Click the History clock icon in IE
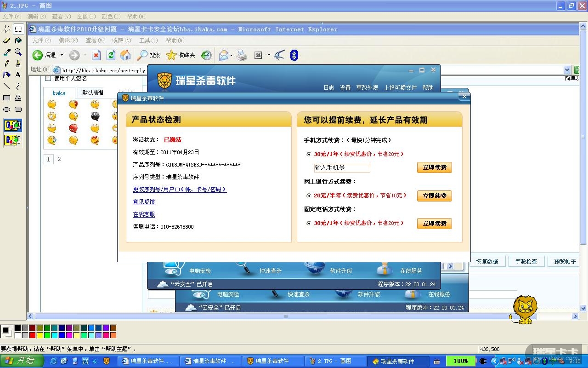The image size is (588, 368). 206,55
